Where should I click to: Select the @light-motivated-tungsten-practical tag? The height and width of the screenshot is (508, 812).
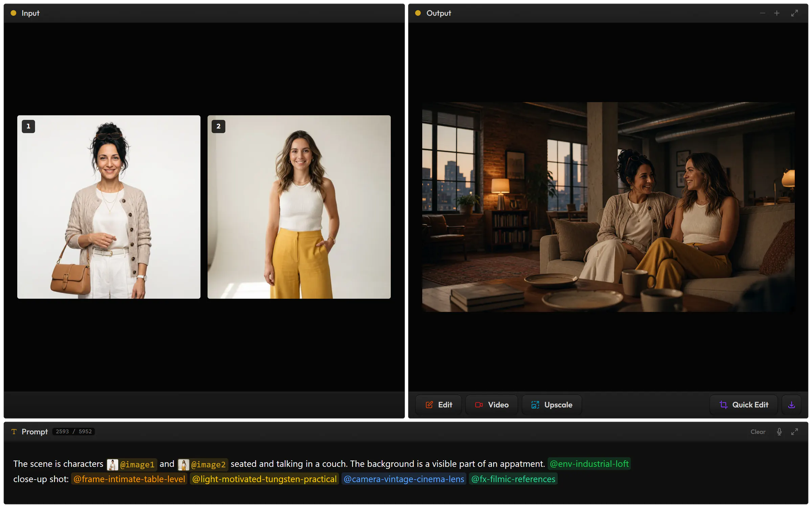pyautogui.click(x=264, y=479)
